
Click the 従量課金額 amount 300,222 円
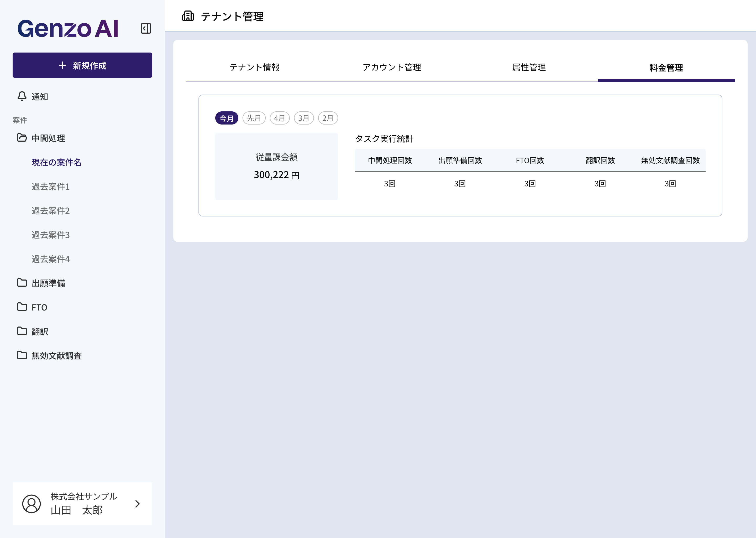[277, 175]
